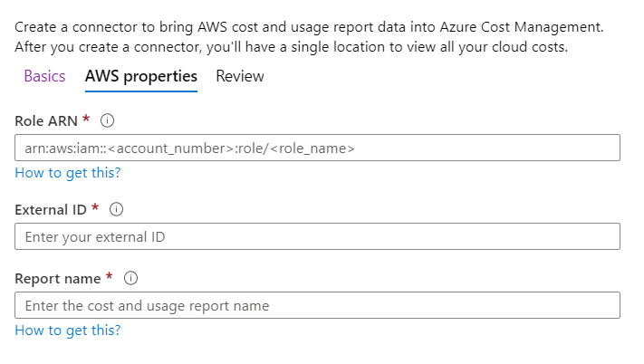Viewport: 644px width, 364px height.
Task: Click the info icon beside Role ARN
Action: coord(107,120)
